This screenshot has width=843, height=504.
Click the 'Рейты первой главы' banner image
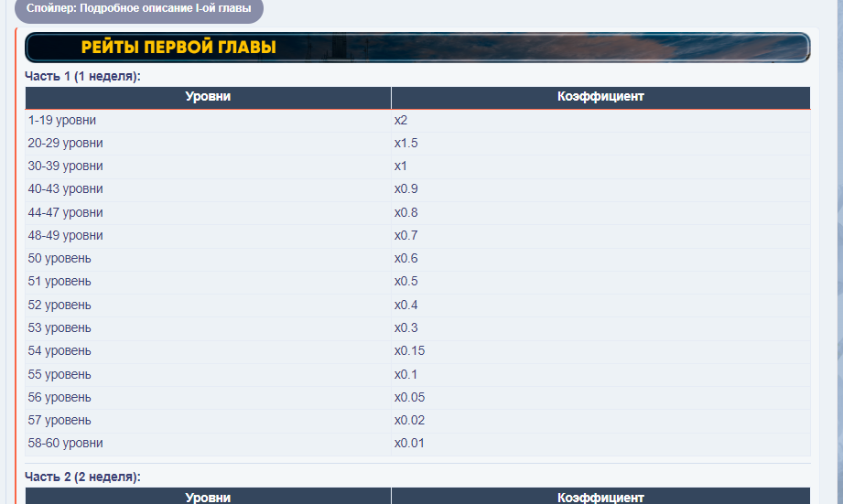(416, 47)
